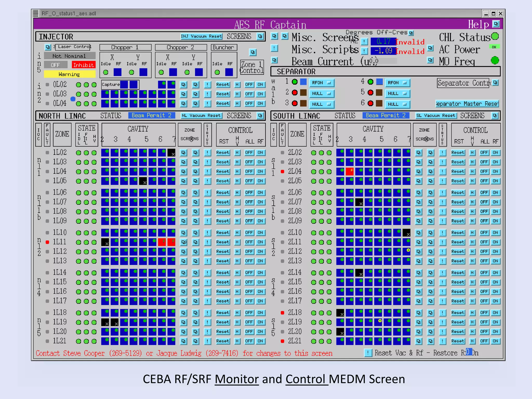Click NL Vacuum Reset button
Image resolution: width=532 pixels, height=399 pixels.
coord(201,116)
